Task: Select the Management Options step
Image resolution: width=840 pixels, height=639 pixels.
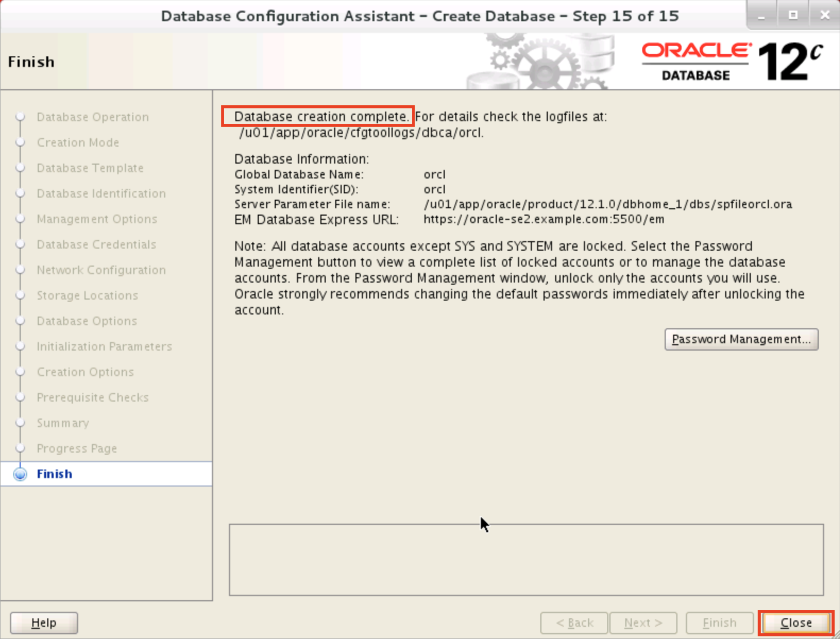Action: pyautogui.click(x=97, y=219)
